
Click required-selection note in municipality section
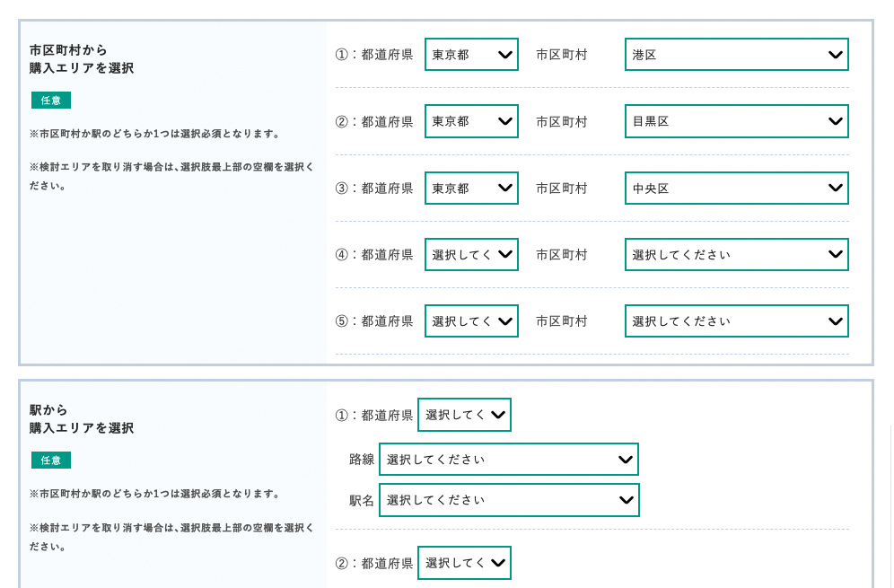(x=154, y=134)
